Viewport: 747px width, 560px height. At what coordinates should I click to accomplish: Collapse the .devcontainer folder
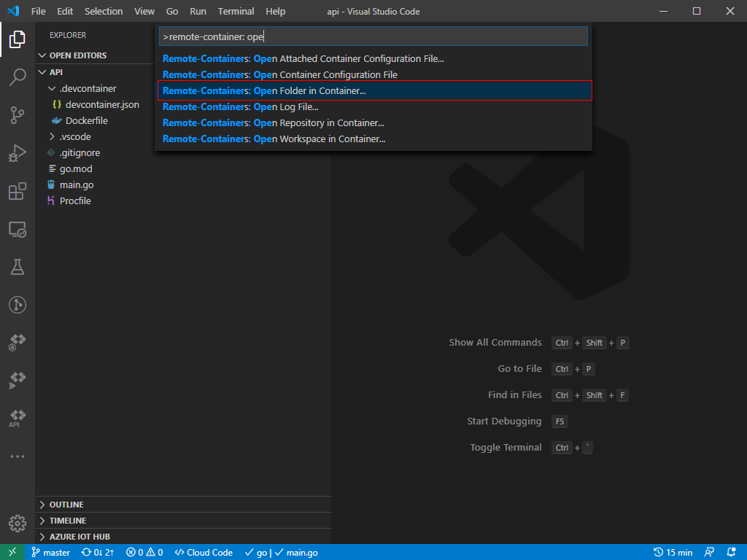click(88, 88)
